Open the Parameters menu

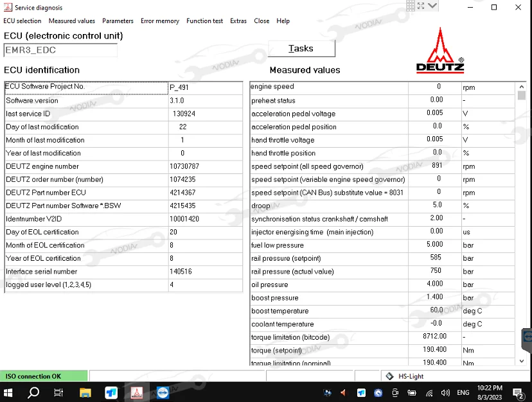pos(118,21)
